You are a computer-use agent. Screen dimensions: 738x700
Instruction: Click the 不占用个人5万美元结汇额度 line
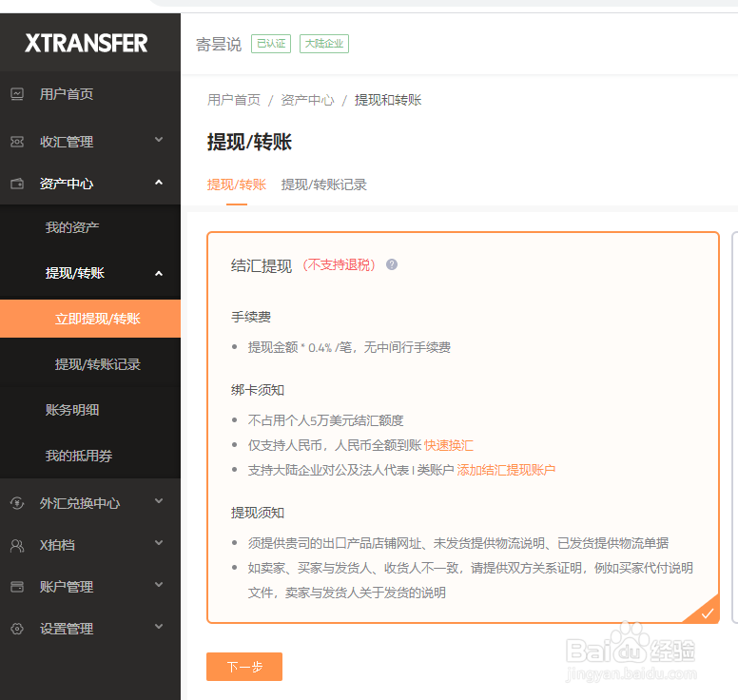coord(325,420)
